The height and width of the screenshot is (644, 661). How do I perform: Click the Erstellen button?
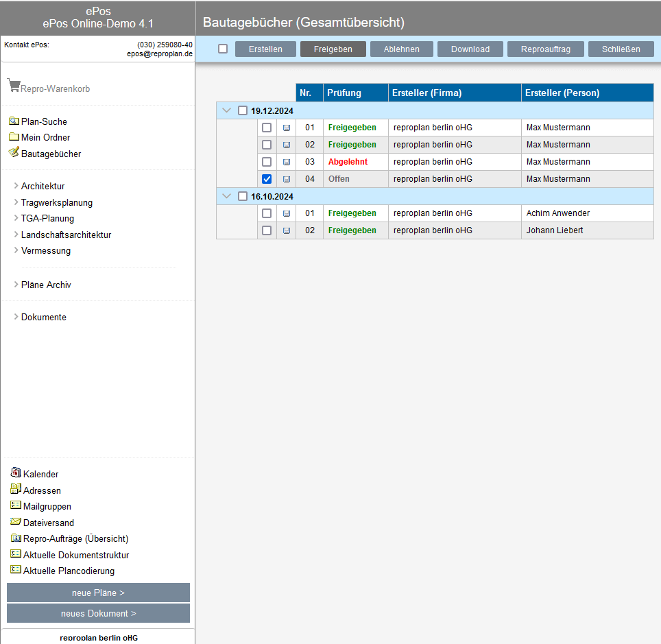coord(265,49)
